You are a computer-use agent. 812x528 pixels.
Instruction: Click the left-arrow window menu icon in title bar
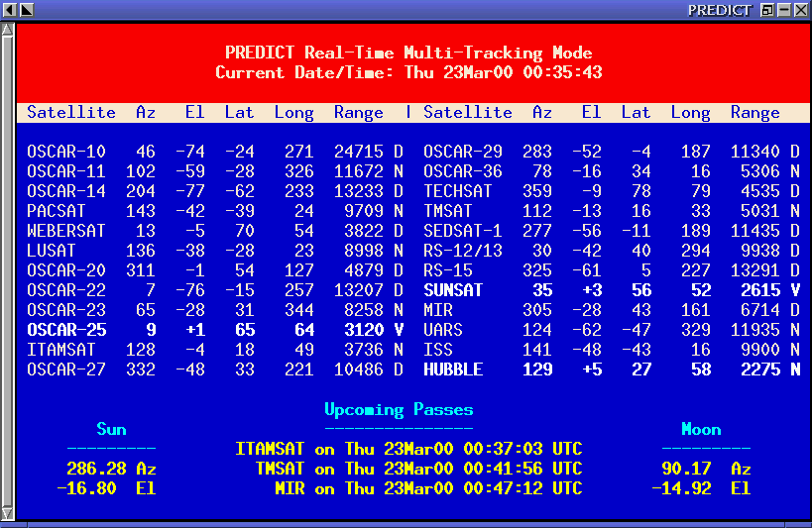tap(9, 10)
